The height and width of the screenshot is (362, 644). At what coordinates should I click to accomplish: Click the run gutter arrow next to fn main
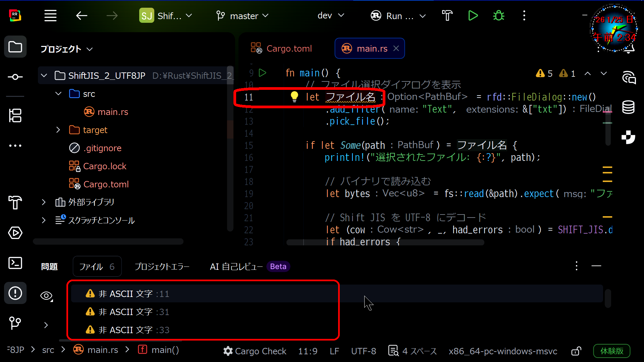click(263, 73)
